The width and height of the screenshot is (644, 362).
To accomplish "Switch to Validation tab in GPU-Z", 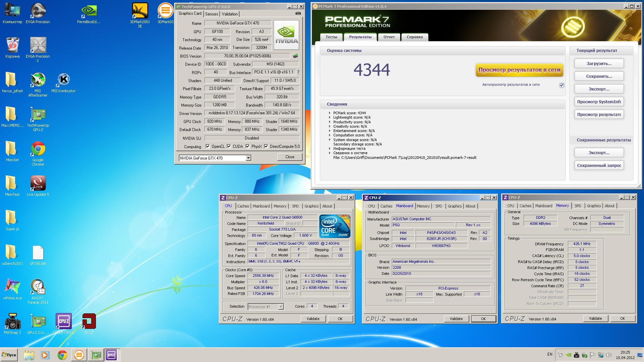I will [230, 14].
